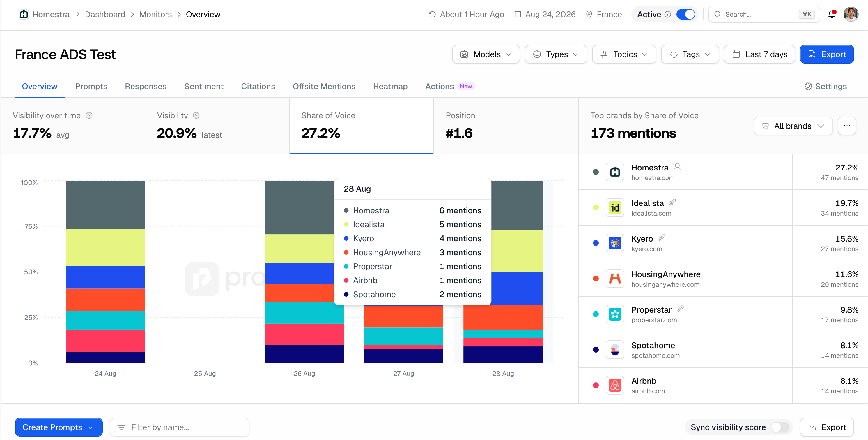The width and height of the screenshot is (868, 440).
Task: Click the housinganywhere.com domain text
Action: 665,284
